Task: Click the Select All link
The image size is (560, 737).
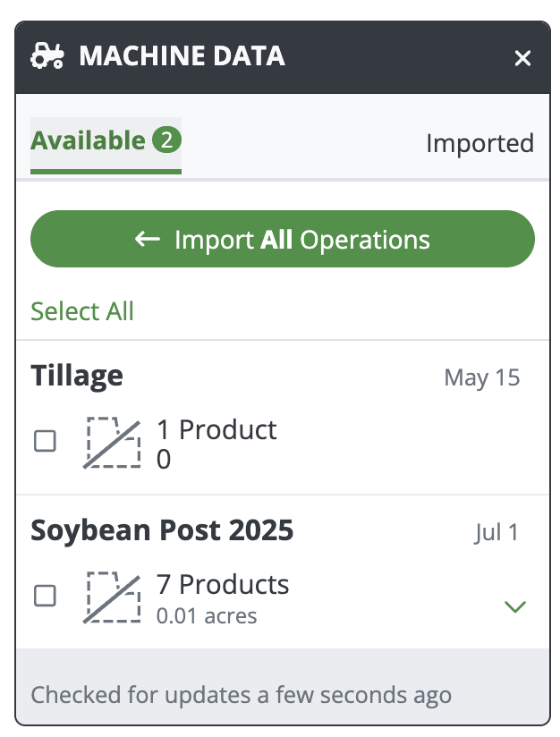Action: [x=82, y=311]
